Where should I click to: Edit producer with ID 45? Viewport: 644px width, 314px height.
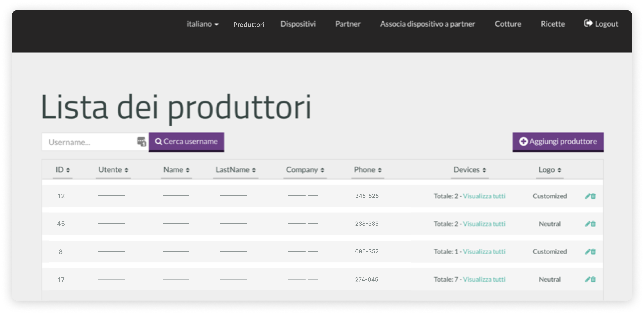(587, 224)
